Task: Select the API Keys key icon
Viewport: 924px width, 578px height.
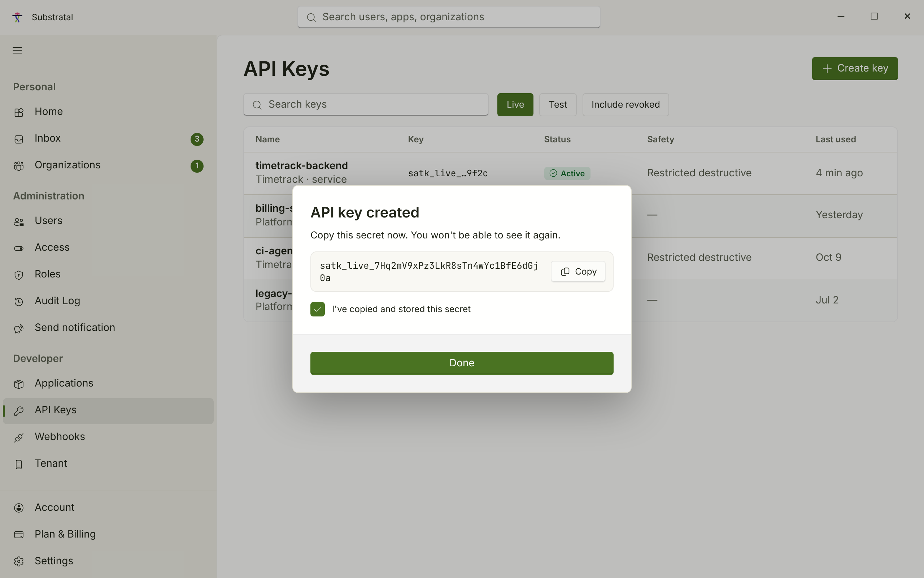Action: click(19, 411)
